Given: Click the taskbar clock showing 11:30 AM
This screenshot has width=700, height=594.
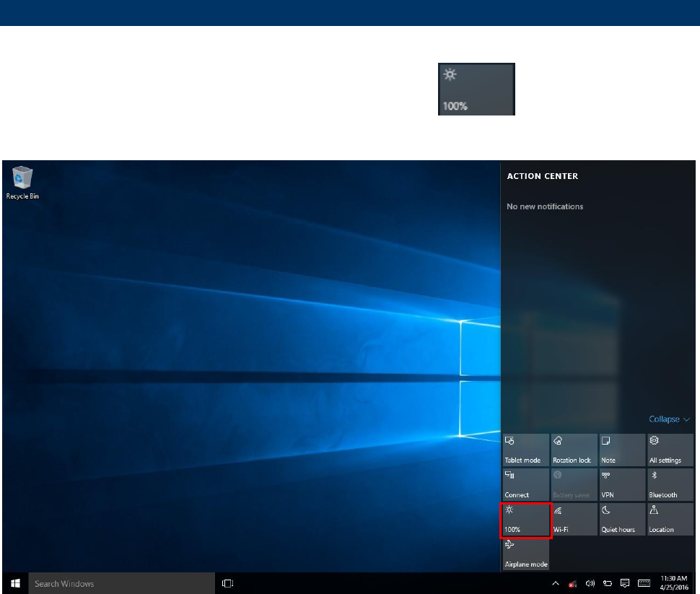Looking at the screenshot, I should (x=674, y=583).
